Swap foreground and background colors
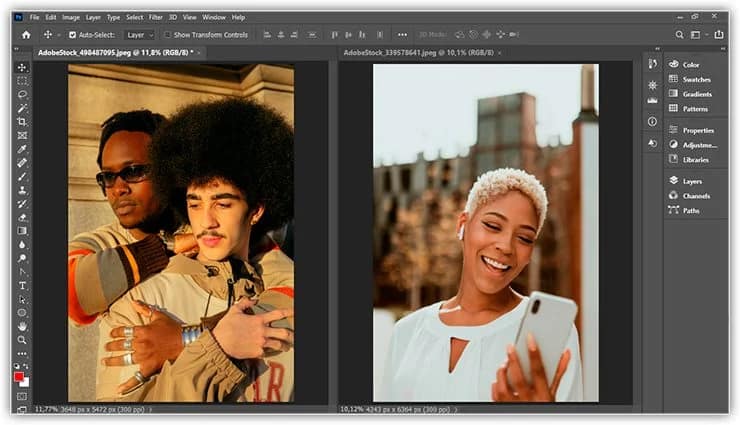 pos(25,366)
